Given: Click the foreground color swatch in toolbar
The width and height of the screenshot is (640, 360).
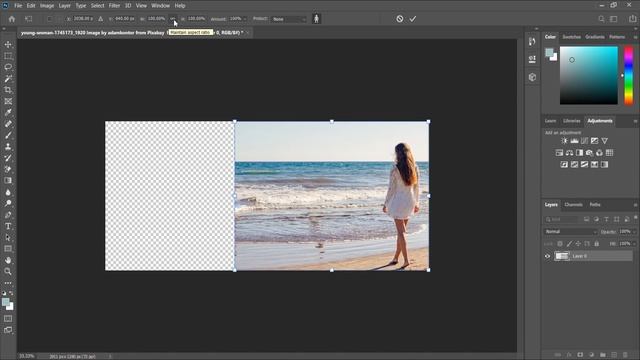Looking at the screenshot, I should (x=6, y=302).
